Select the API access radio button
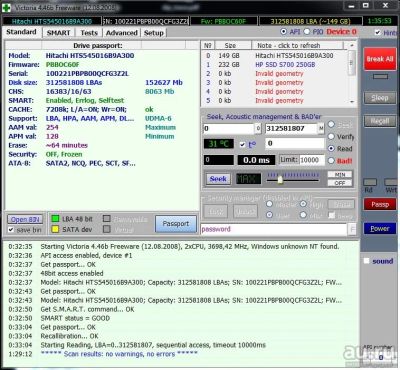 coord(284,32)
